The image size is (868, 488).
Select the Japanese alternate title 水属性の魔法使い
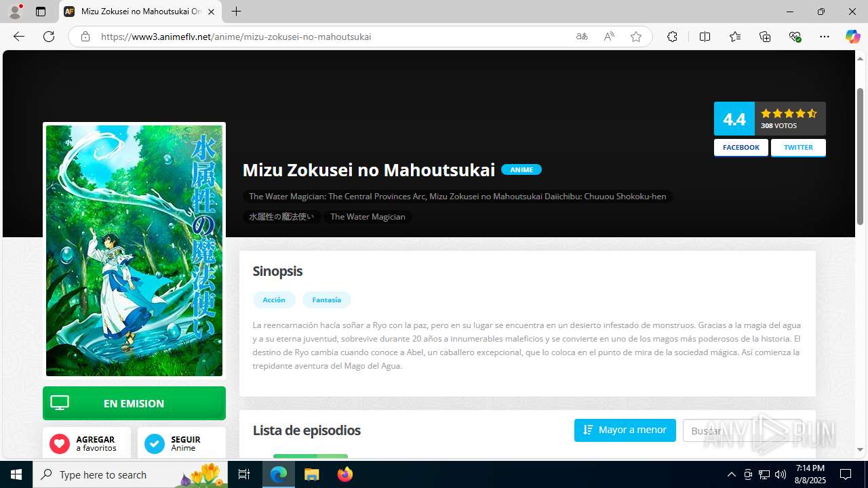coord(281,217)
